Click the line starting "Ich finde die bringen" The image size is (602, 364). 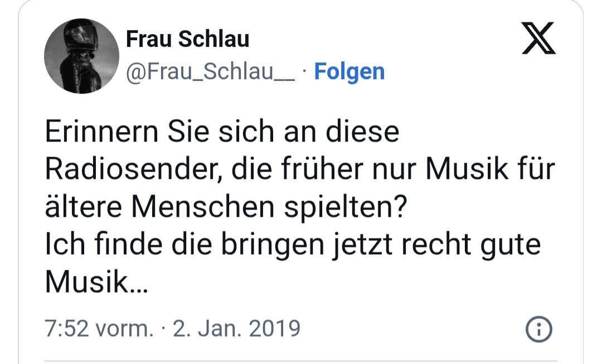point(293,245)
